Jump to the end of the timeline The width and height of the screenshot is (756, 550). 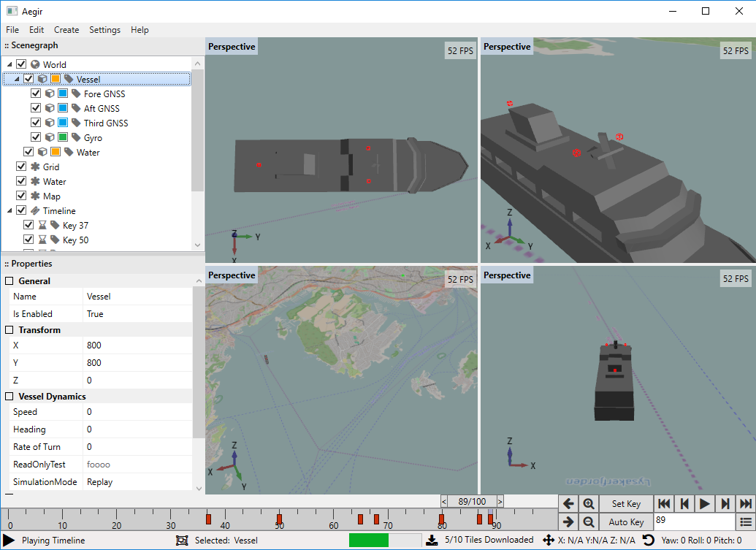[745, 504]
